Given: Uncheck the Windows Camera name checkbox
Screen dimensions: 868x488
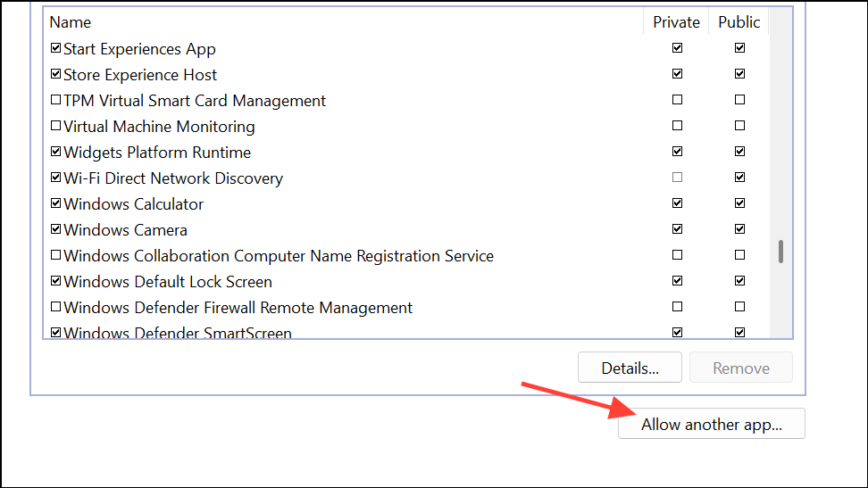Looking at the screenshot, I should tap(55, 228).
